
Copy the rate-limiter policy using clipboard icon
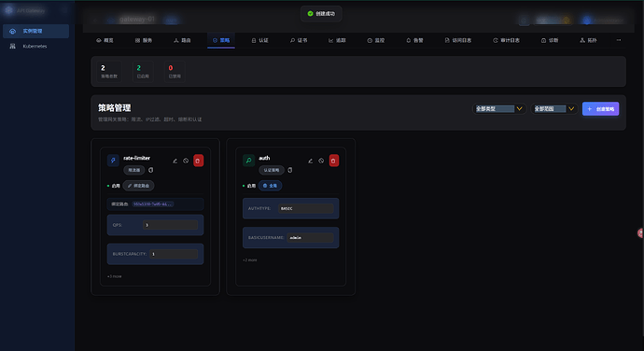150,170
